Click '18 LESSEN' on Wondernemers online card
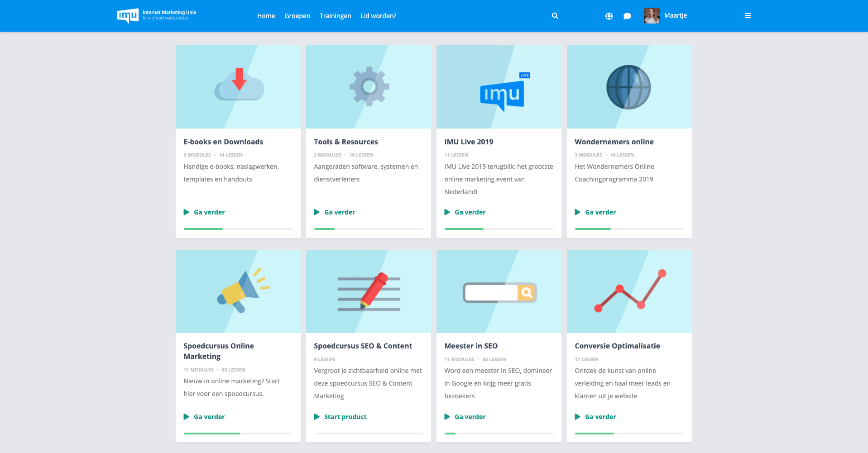The height and width of the screenshot is (453, 868). pos(622,155)
